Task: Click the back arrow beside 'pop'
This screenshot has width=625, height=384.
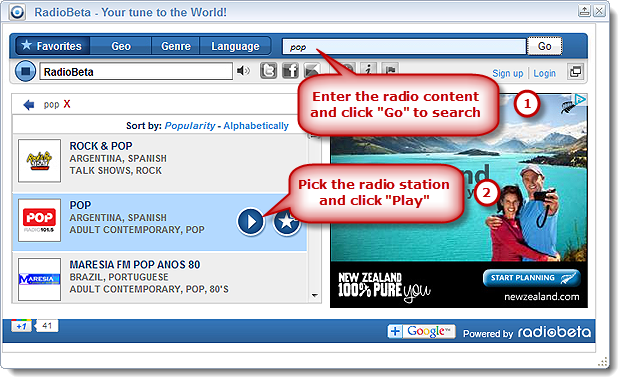Action: click(x=29, y=105)
